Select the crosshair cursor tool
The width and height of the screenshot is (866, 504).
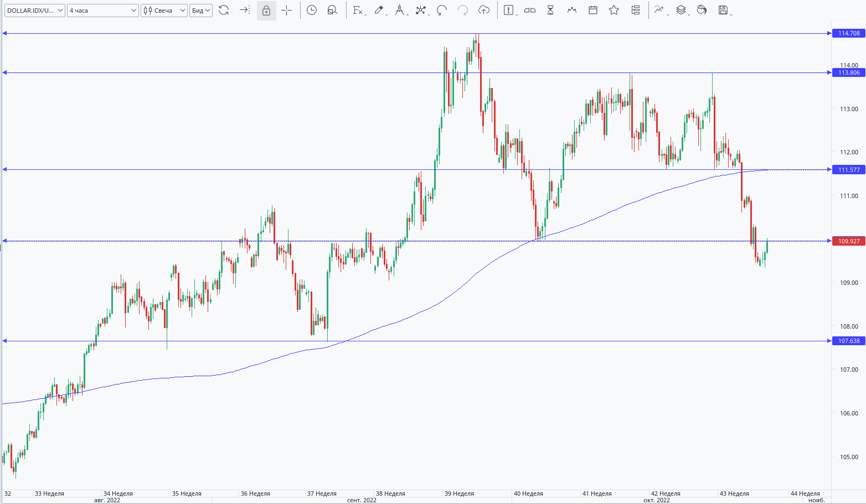tap(287, 10)
